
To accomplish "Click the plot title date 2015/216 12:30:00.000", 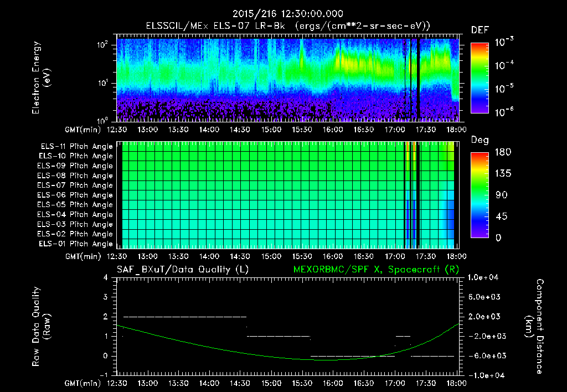I will tap(287, 14).
